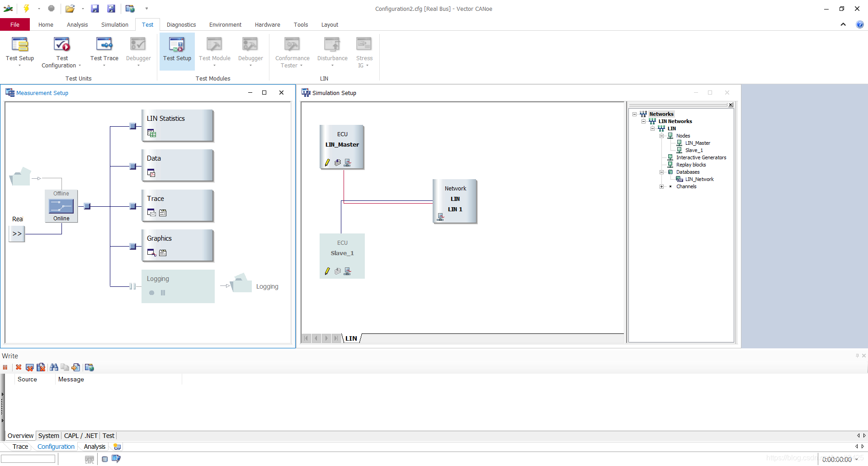Toggle the Logging block record button
This screenshot has width=868, height=466.
tap(151, 293)
